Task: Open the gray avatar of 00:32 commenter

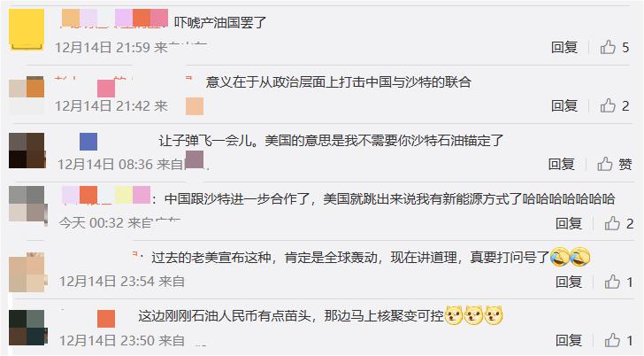Action: tap(27, 205)
